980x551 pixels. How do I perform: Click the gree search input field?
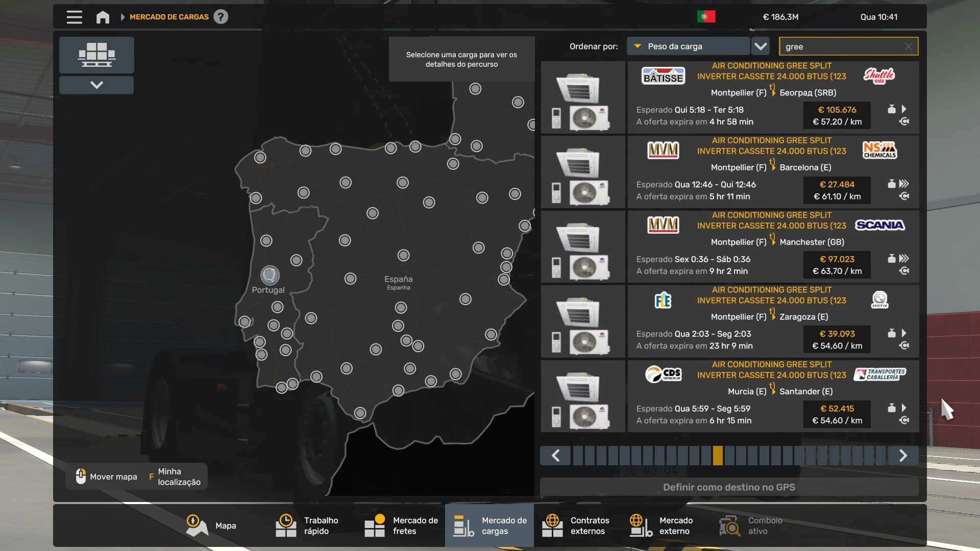click(841, 46)
